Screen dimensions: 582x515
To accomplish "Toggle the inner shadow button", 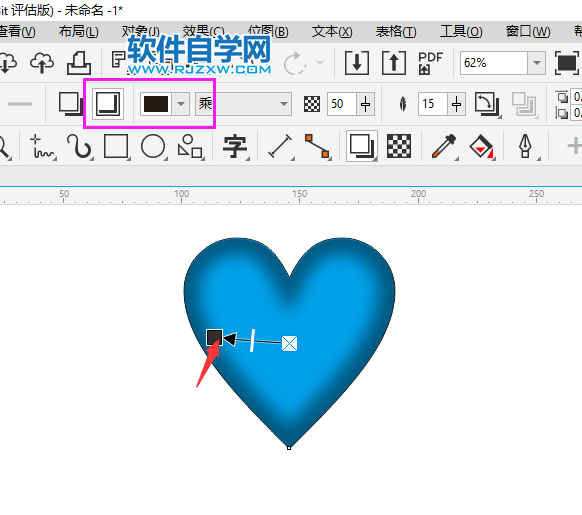I will click(x=108, y=104).
